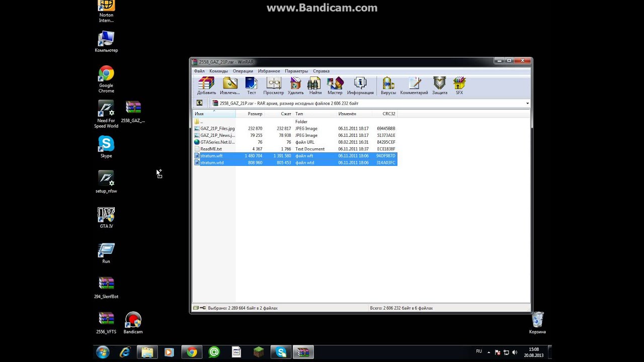This screenshot has height=362, width=644.
Task: Click the archive path field text
Action: tap(289, 104)
